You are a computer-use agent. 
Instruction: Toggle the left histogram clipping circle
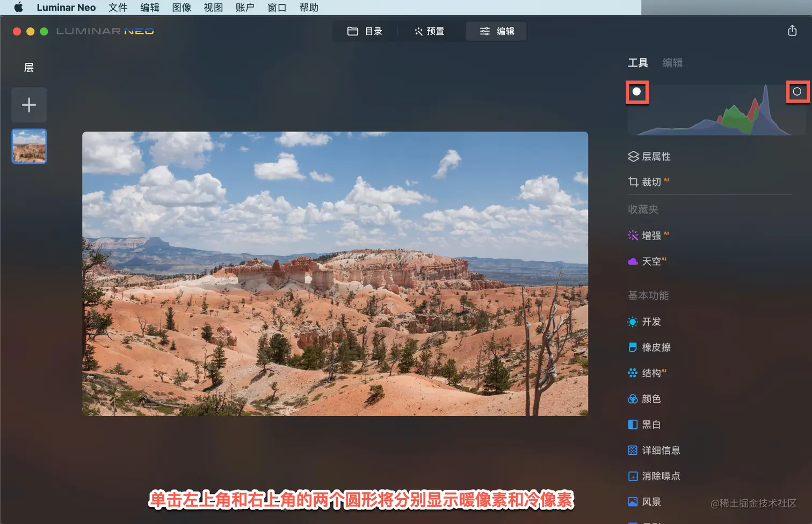point(637,92)
